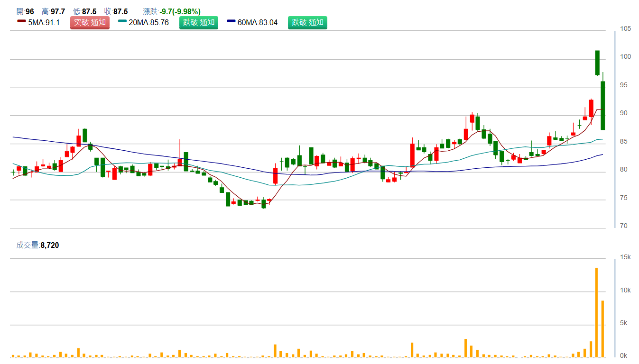Click the navy 60MA legend swatch
639x364 pixels.
point(231,21)
